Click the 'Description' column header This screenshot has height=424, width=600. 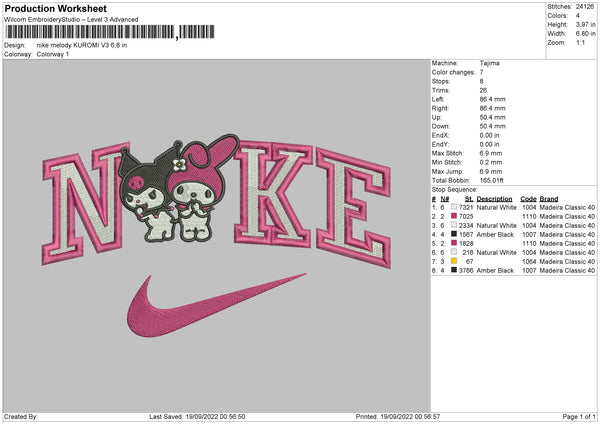tap(494, 199)
